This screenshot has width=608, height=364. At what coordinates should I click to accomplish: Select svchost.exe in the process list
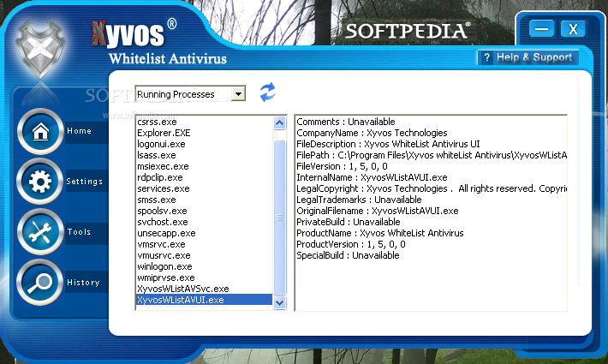pyautogui.click(x=163, y=222)
